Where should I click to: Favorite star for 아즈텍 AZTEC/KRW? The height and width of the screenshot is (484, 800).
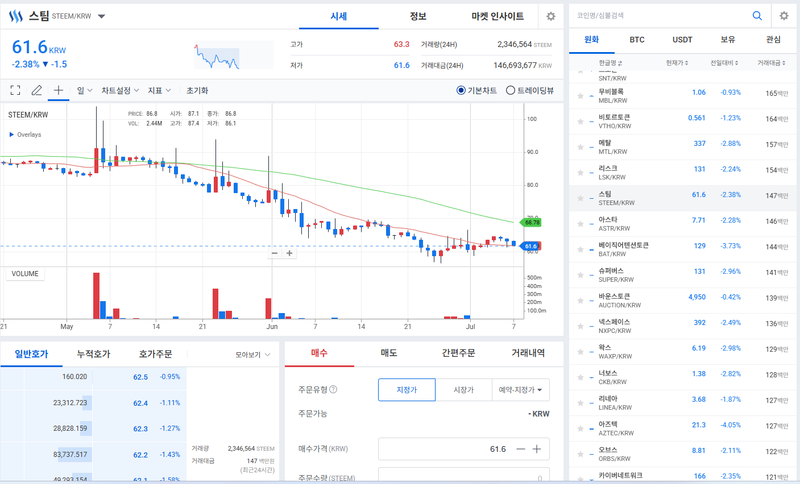[x=580, y=428]
